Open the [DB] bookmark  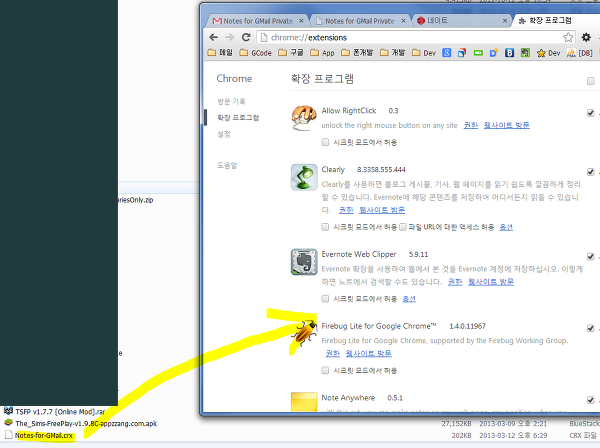coord(580,53)
